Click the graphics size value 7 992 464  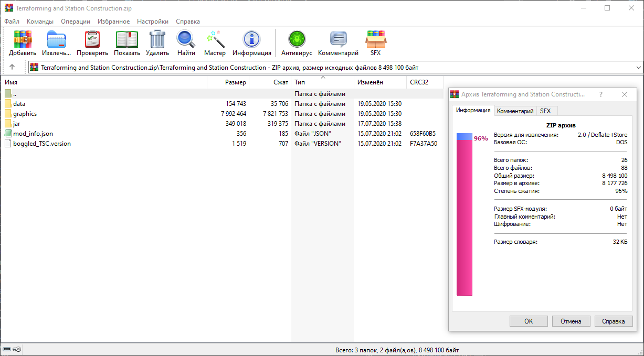point(234,114)
